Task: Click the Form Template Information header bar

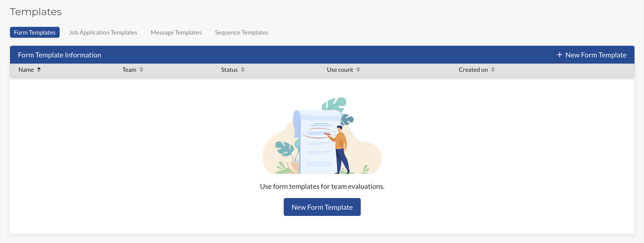Action: [59, 55]
